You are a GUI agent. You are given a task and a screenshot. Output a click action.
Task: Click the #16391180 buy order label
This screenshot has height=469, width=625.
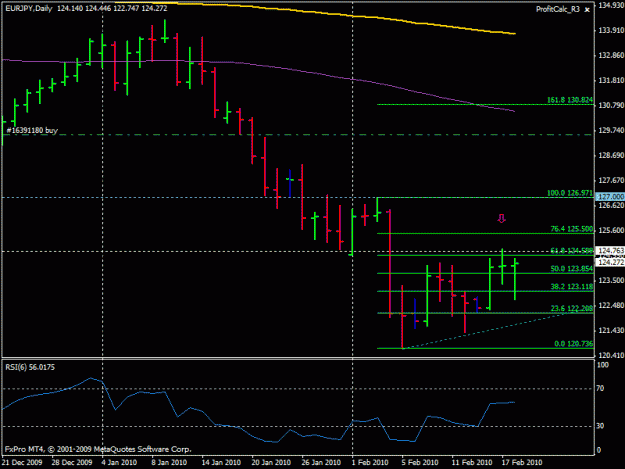[32, 130]
